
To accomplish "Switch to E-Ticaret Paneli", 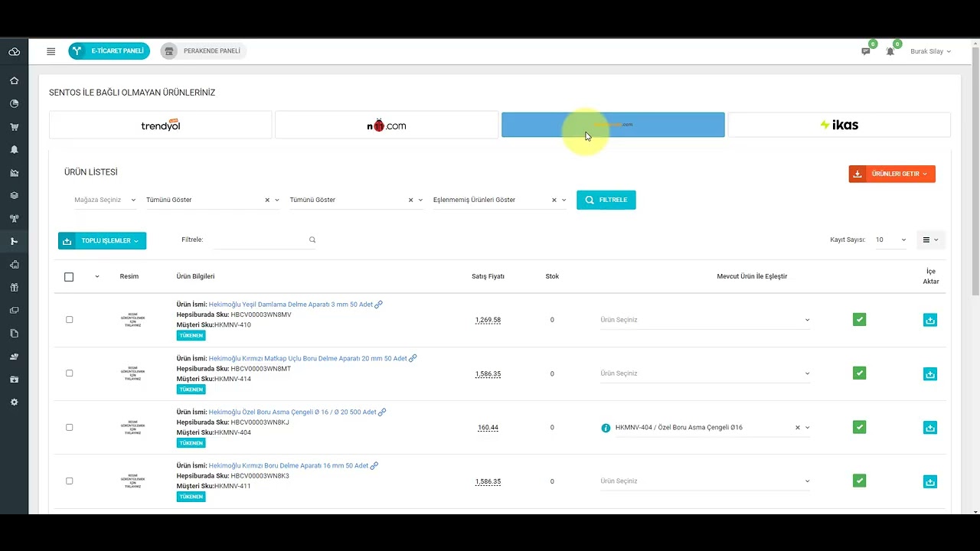I will [x=109, y=51].
